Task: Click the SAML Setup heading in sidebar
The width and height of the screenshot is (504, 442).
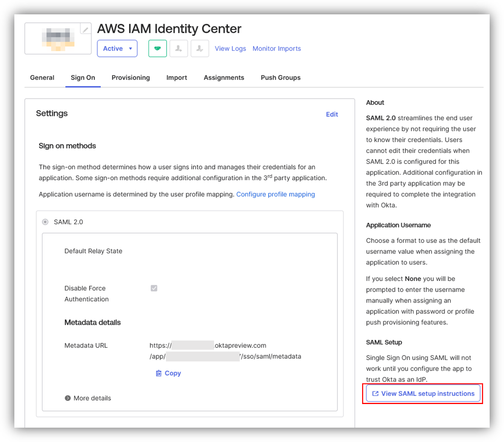Action: [384, 342]
